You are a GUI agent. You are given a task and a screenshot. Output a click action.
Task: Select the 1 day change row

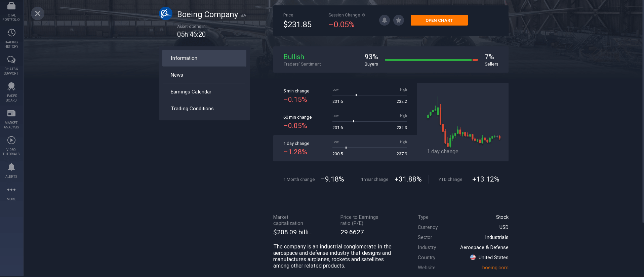click(345, 148)
